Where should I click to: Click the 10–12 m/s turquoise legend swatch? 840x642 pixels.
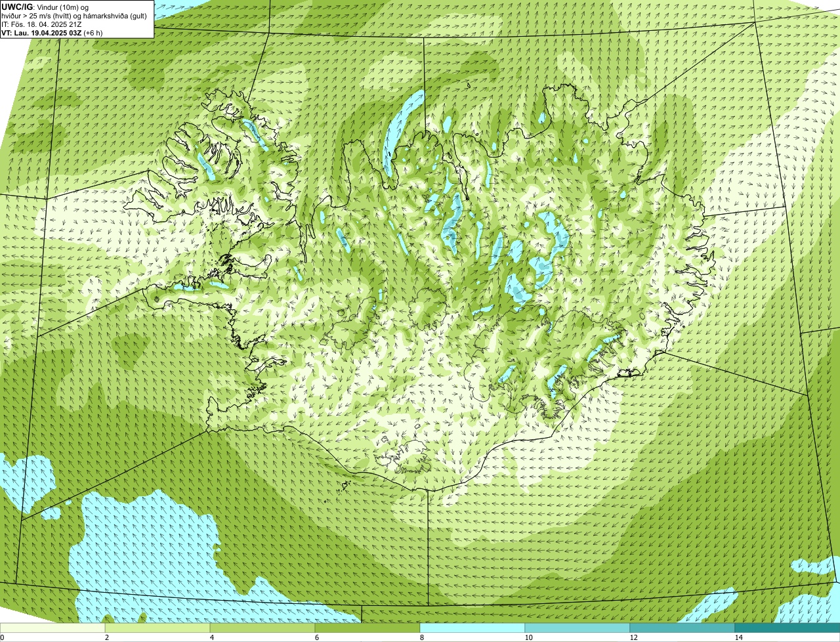[x=577, y=628]
